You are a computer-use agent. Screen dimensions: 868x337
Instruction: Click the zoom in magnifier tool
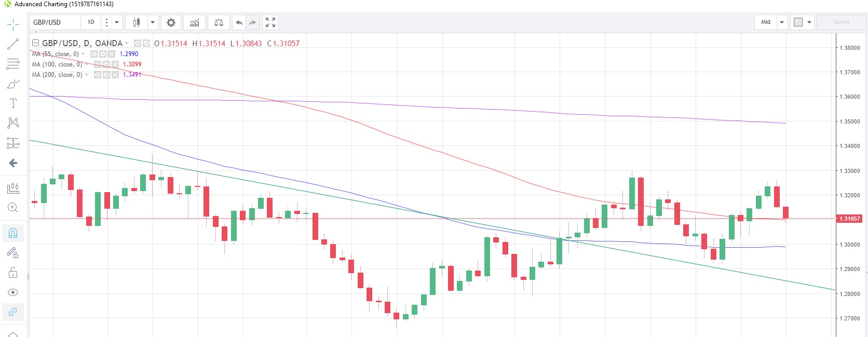tap(13, 208)
